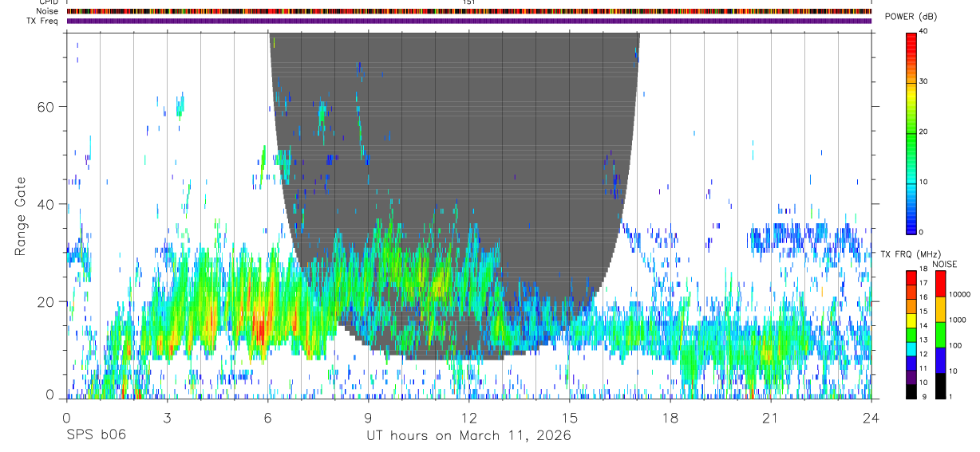This screenshot has height=452, width=980.
Task: Click the Range Gate axis title
Action: tap(20, 215)
